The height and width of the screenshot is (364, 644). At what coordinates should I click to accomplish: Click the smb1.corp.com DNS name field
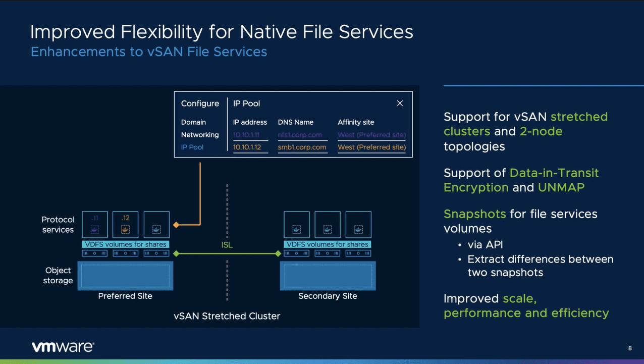tap(302, 147)
